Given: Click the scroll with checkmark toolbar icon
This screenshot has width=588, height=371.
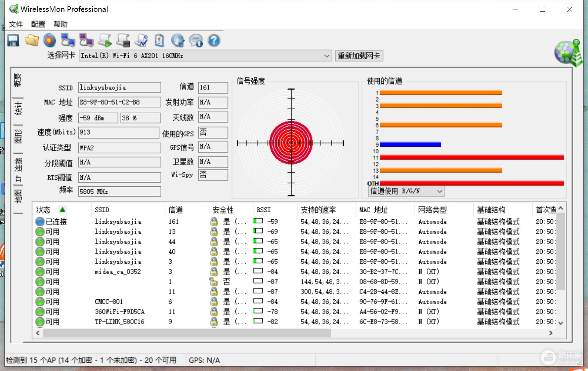Looking at the screenshot, I should (x=141, y=40).
